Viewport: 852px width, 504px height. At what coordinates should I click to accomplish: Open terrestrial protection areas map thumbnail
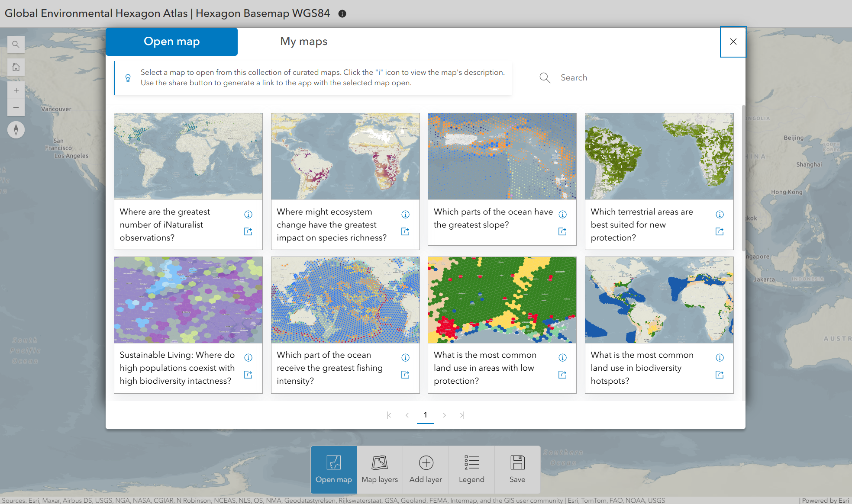click(659, 156)
